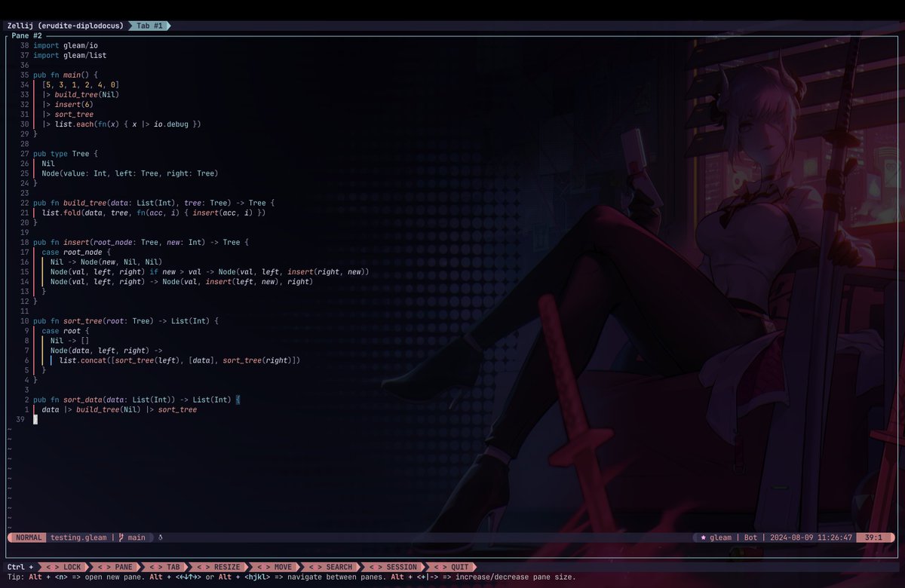Activate RESIZE mode in Zellij bar

pyautogui.click(x=217, y=567)
